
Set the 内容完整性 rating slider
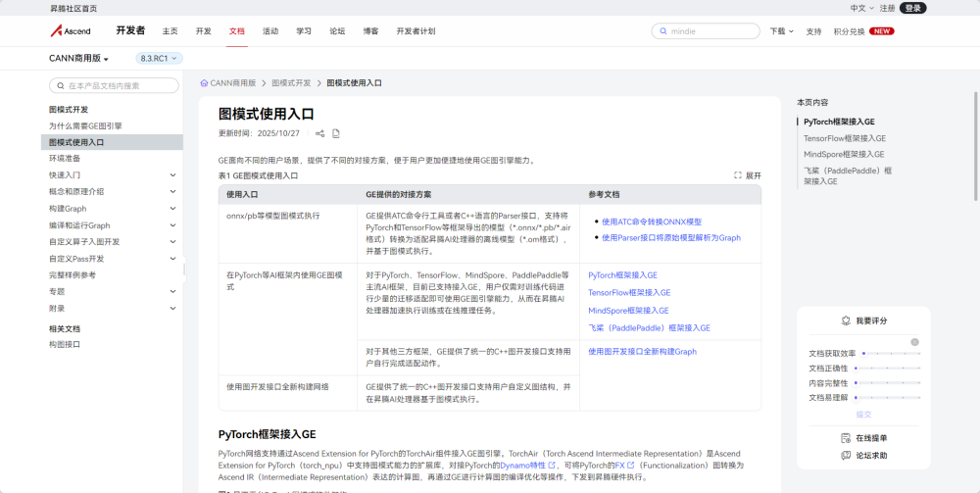click(x=888, y=383)
